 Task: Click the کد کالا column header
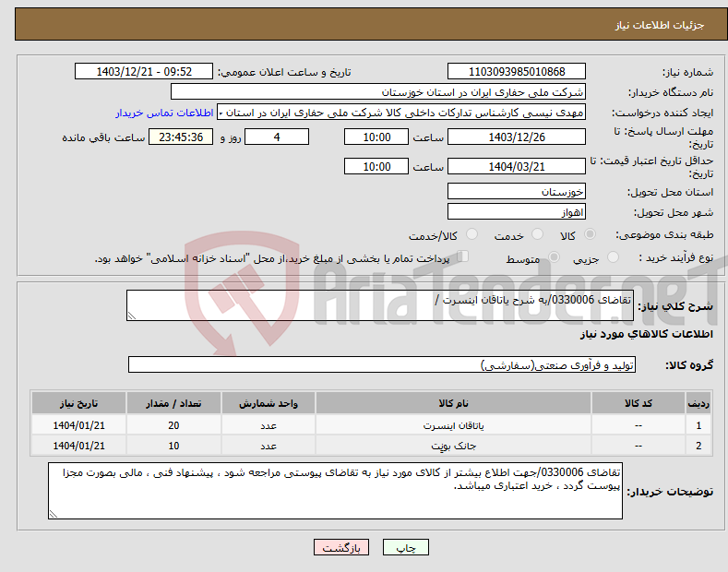click(x=638, y=403)
